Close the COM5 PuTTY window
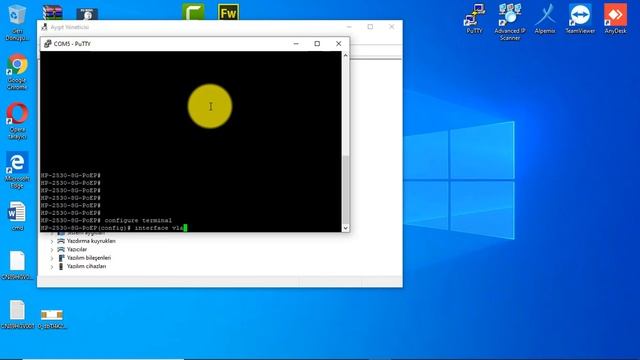The height and width of the screenshot is (360, 640). point(338,44)
